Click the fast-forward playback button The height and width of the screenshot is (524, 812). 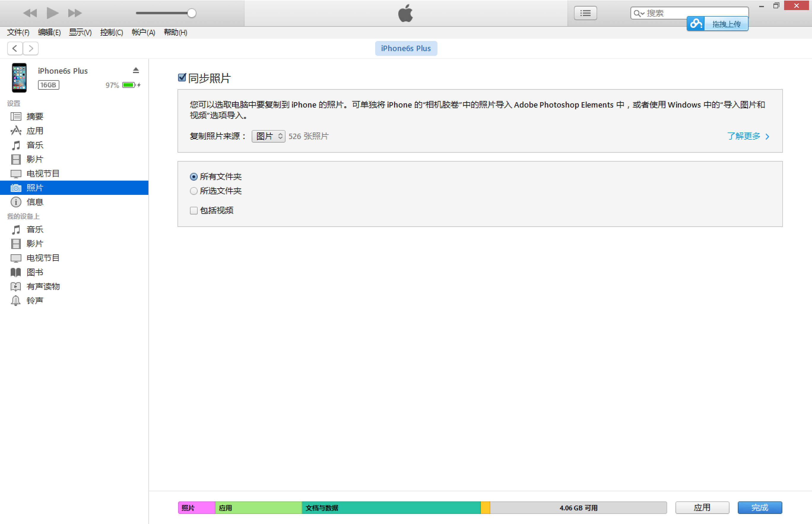(75, 13)
